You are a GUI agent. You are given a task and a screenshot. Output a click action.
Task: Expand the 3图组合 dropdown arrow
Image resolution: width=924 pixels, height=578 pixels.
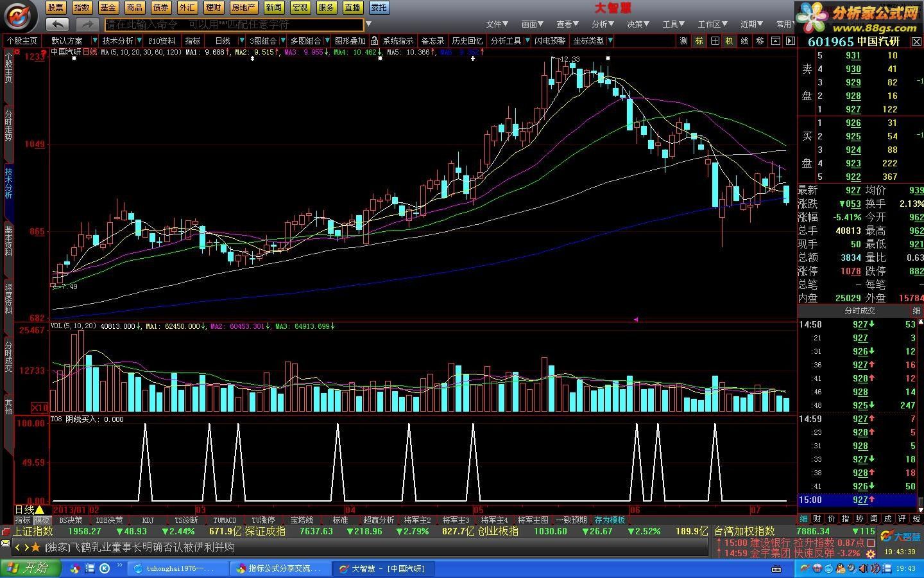(x=282, y=40)
